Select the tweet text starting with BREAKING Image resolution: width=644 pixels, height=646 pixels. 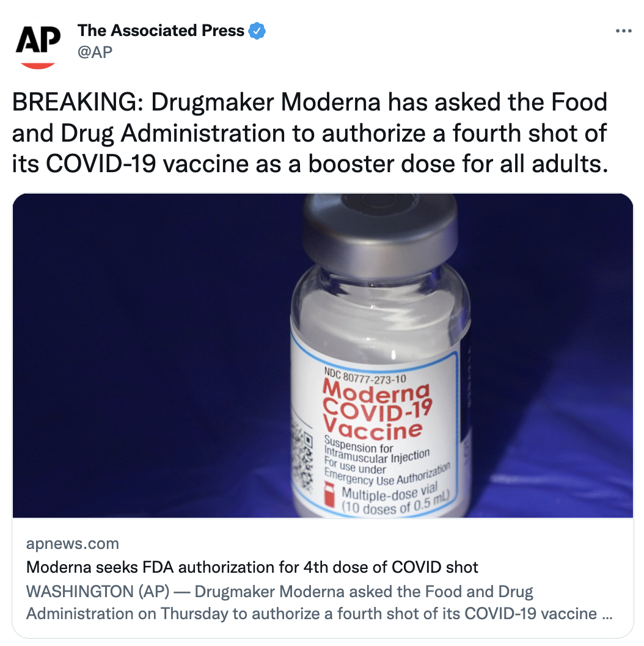310,132
